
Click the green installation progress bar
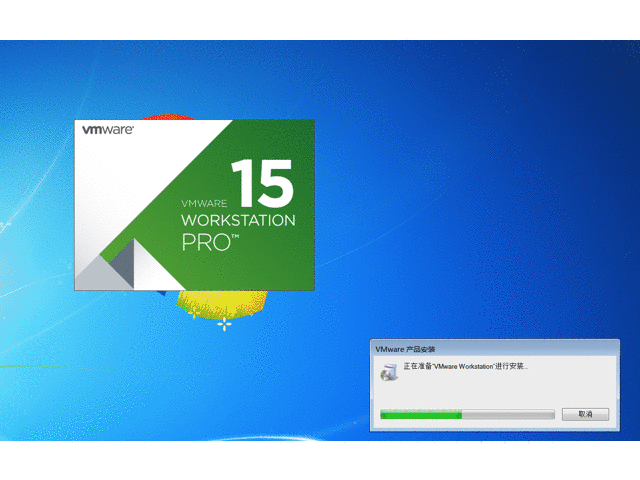tap(421, 414)
